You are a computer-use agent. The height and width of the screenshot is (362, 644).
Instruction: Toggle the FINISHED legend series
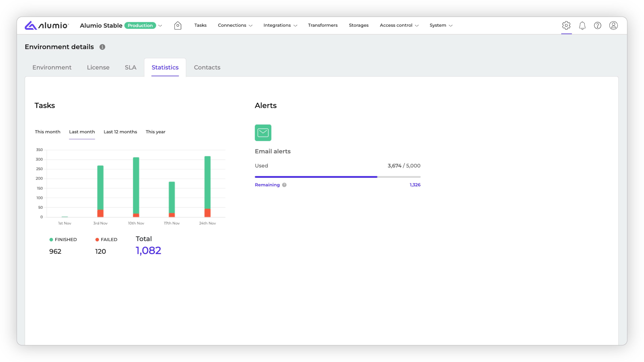63,240
